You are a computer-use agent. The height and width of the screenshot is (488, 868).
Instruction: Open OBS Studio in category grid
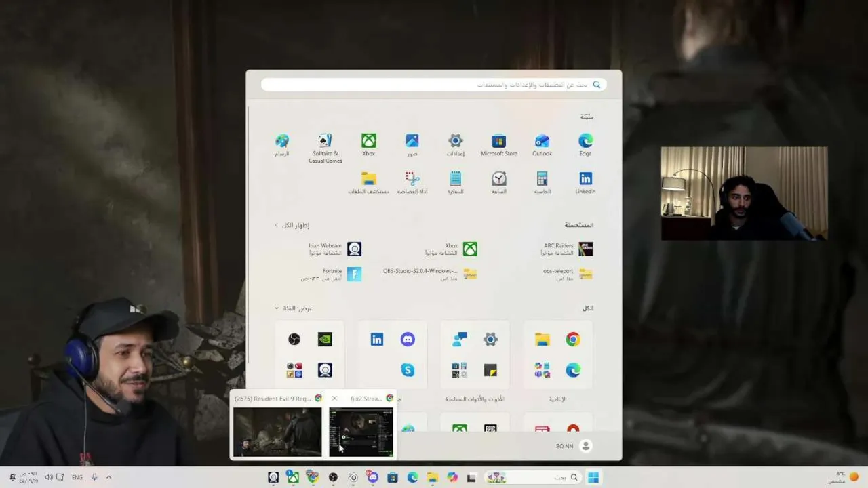point(294,340)
